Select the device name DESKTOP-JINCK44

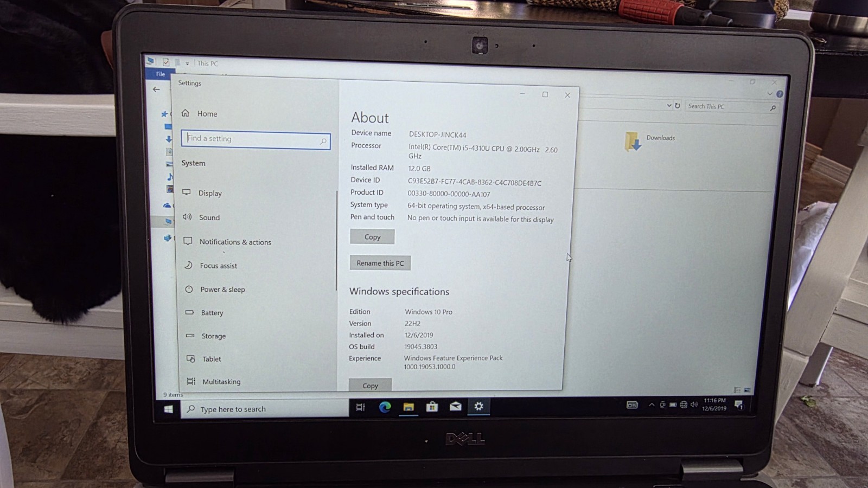(x=437, y=134)
